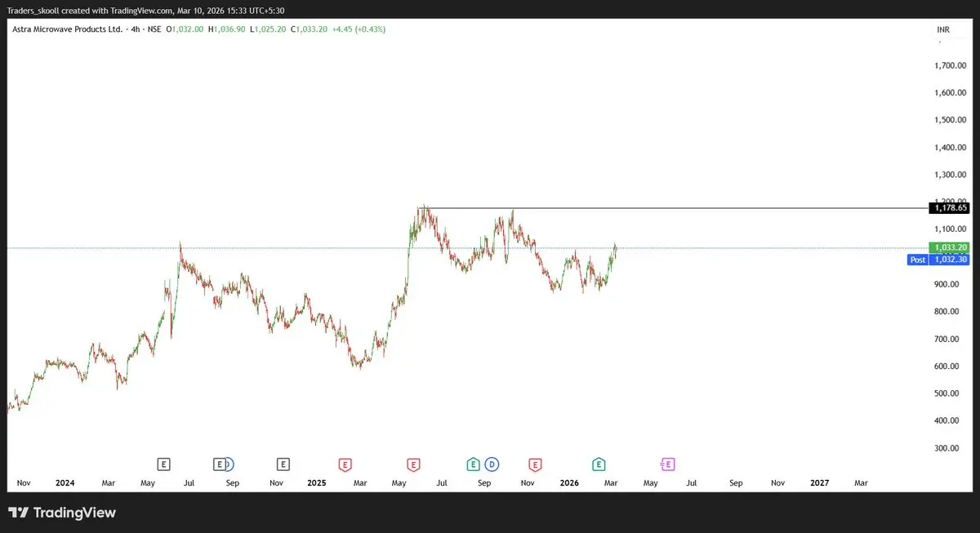
Task: Click the L1,025.20 low value
Action: pyautogui.click(x=267, y=29)
